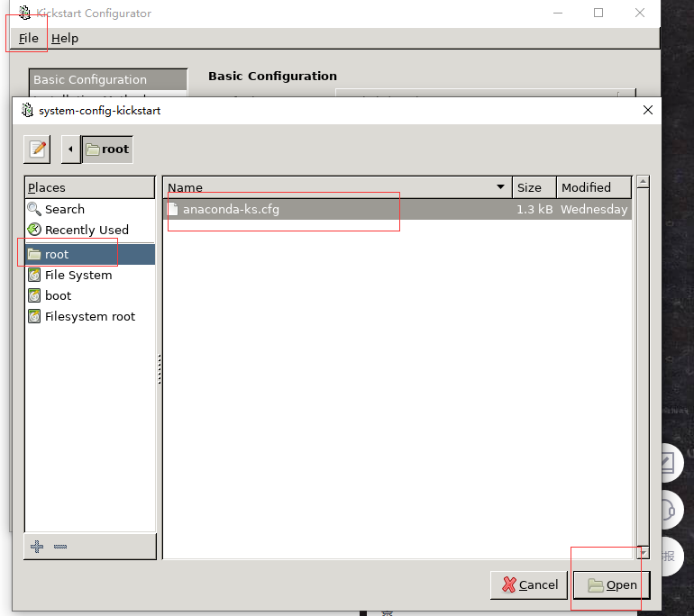Click the Name column sort arrow
The width and height of the screenshot is (694, 616).
coord(500,187)
